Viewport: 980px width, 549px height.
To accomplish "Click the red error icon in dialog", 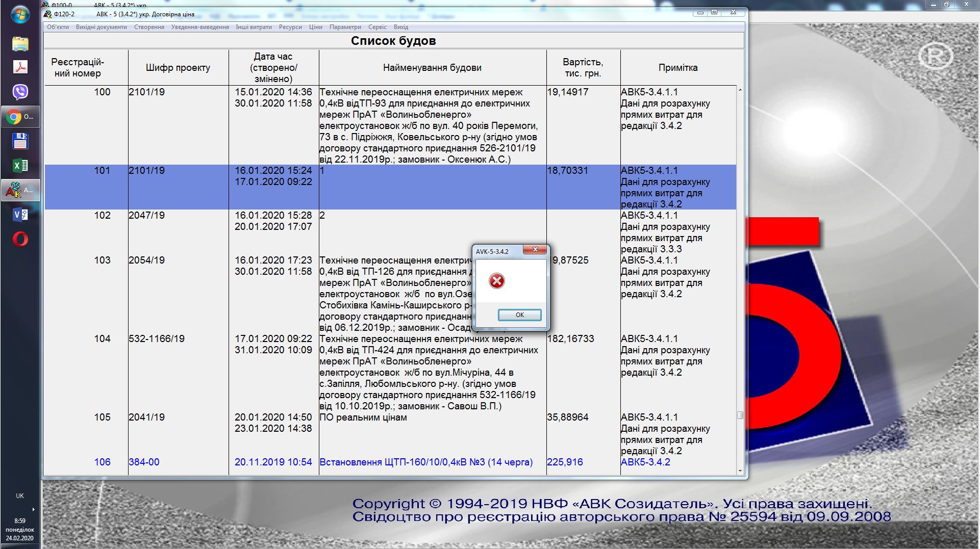I will pyautogui.click(x=496, y=281).
